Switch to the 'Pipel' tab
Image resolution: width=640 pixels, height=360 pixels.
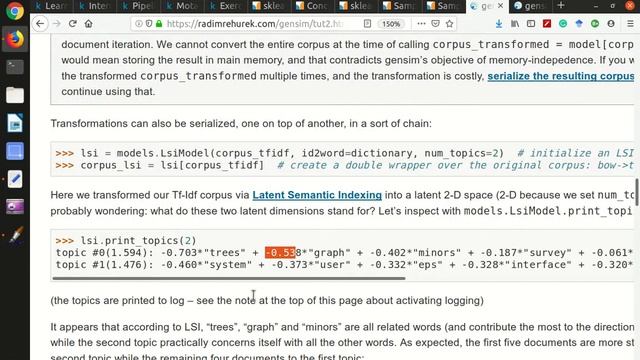point(138,6)
